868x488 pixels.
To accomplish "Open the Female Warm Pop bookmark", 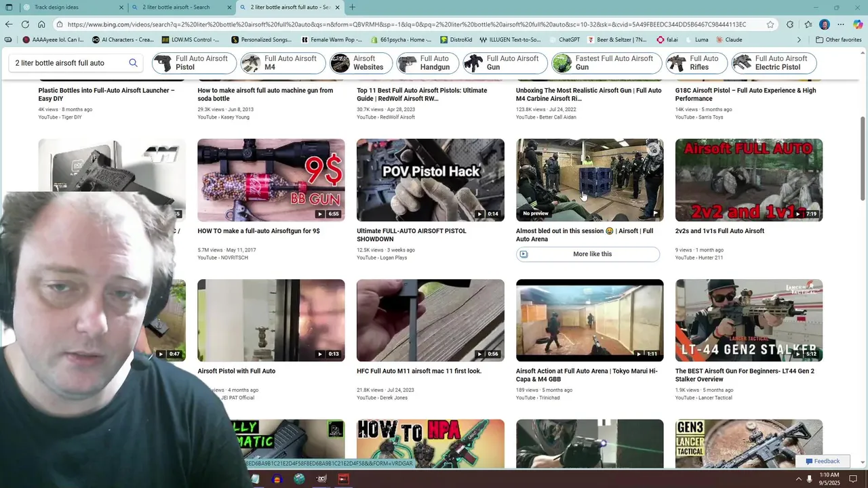I will [x=332, y=40].
